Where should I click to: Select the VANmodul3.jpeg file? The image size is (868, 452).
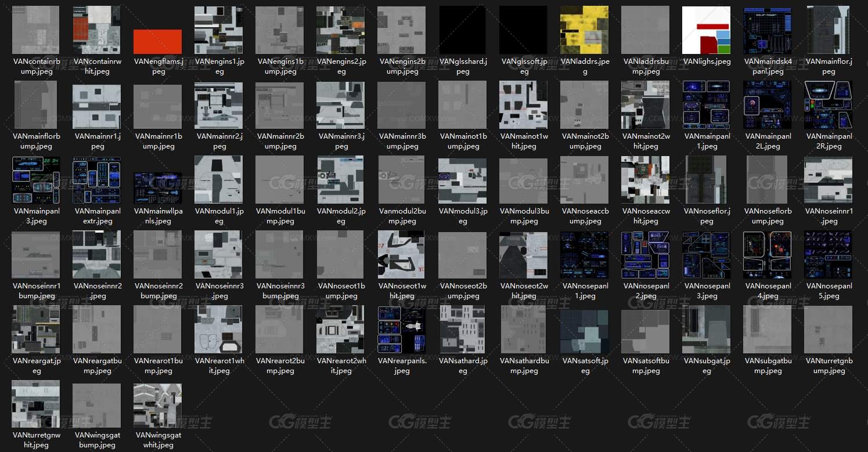point(463,181)
